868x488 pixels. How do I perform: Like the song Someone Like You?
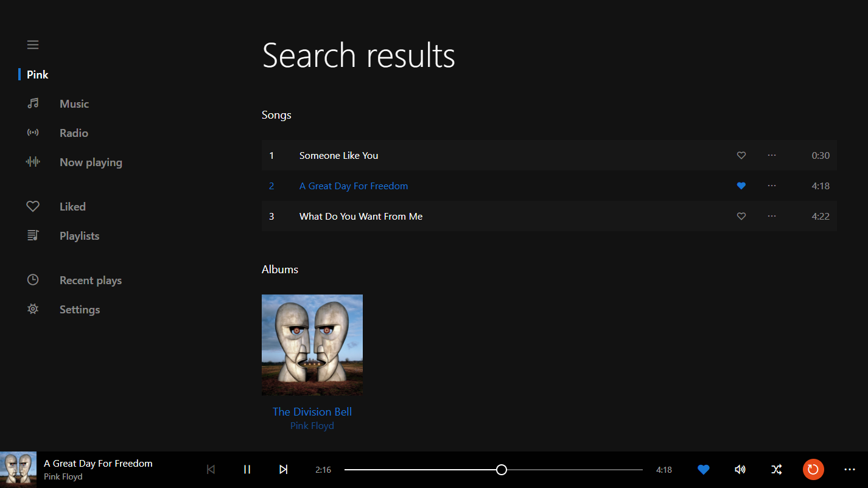741,155
